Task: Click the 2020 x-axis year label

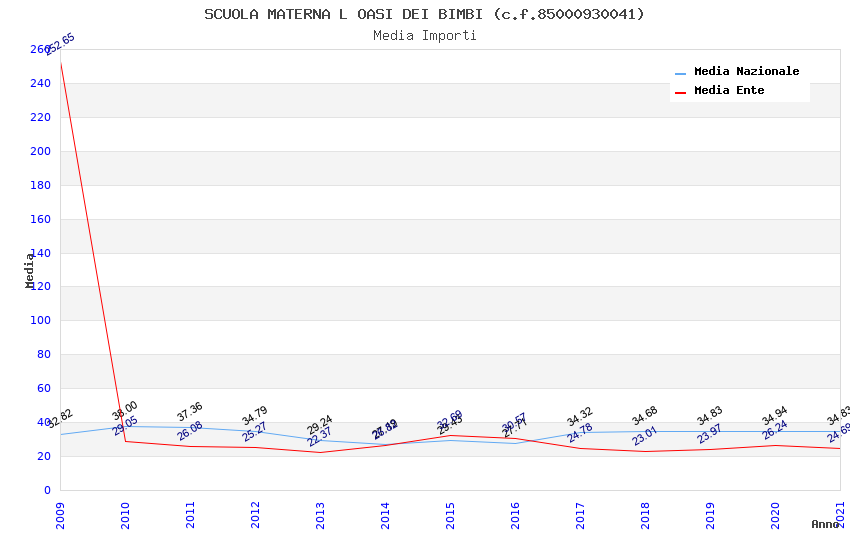Action: point(776,515)
